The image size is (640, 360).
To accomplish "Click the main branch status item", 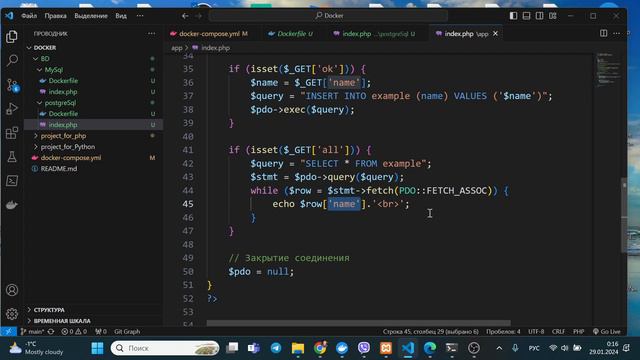I will 32,331.
